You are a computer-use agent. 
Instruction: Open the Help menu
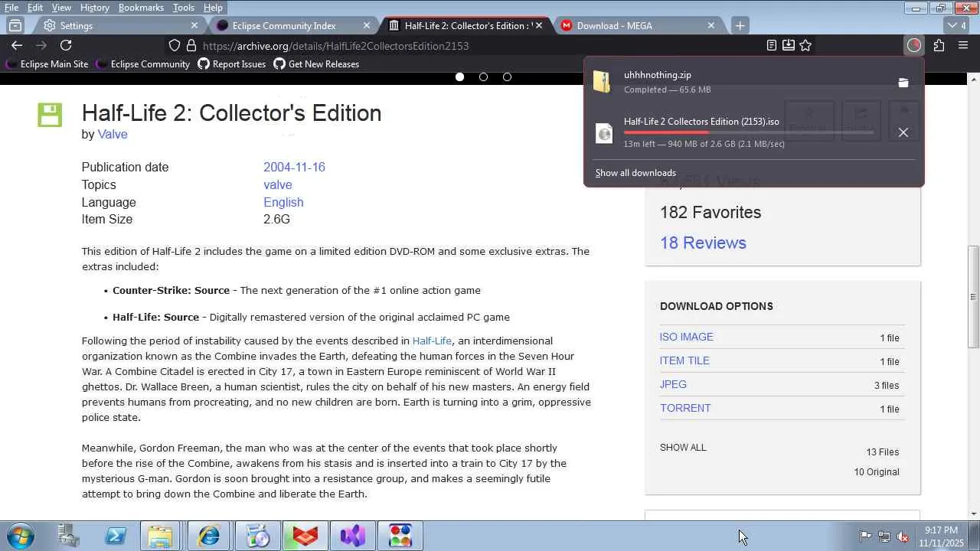click(x=213, y=8)
